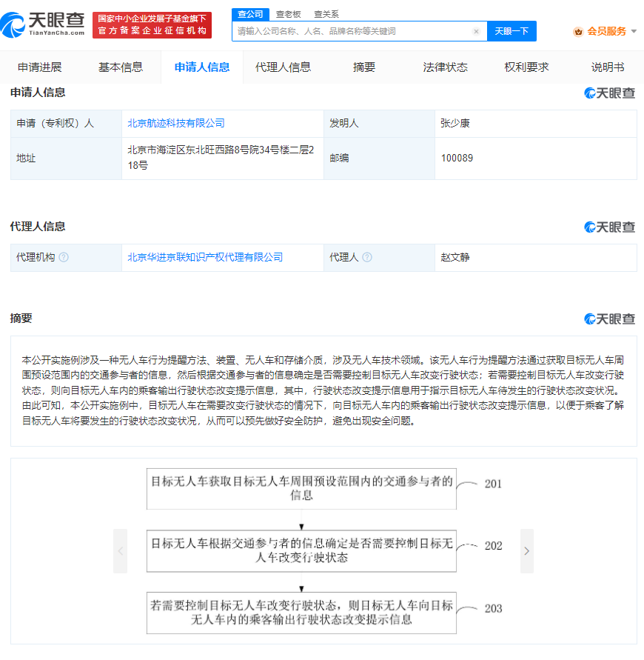Open 北京华进京联知识产权代理有限公司 link
The image size is (644, 660).
205,257
